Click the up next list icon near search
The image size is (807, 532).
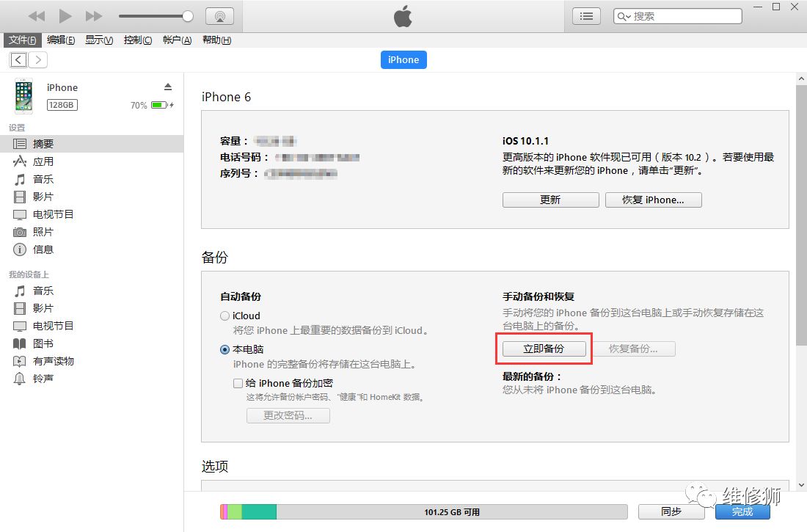pyautogui.click(x=585, y=15)
